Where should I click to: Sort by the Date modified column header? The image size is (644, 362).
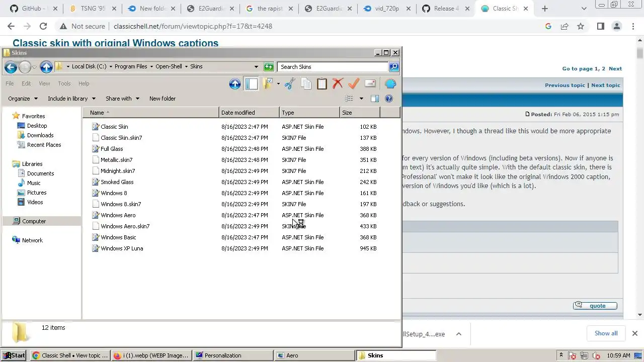click(249, 113)
